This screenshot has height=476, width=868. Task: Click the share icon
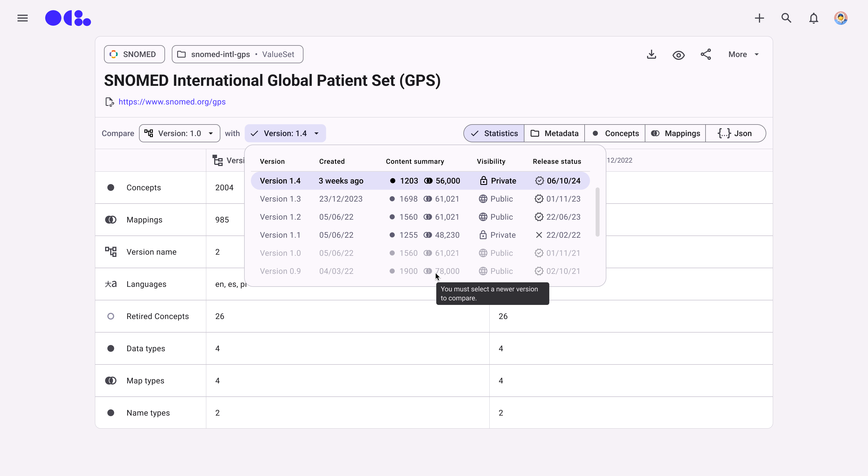coord(706,54)
